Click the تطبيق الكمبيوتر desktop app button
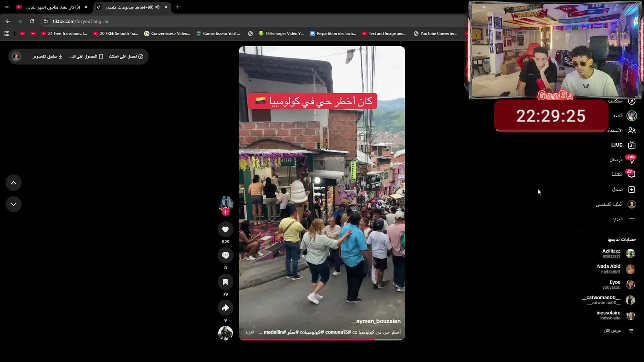The height and width of the screenshot is (362, 644). click(48, 56)
